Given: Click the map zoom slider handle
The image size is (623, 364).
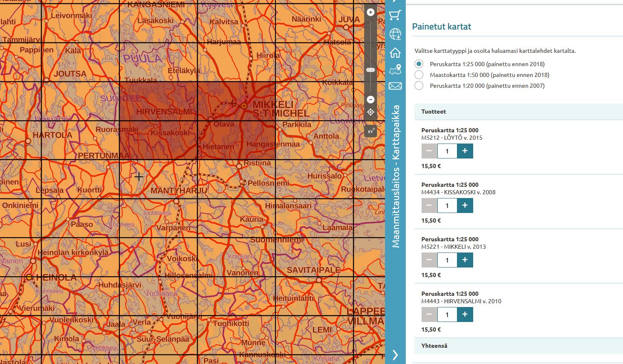Looking at the screenshot, I should [370, 70].
